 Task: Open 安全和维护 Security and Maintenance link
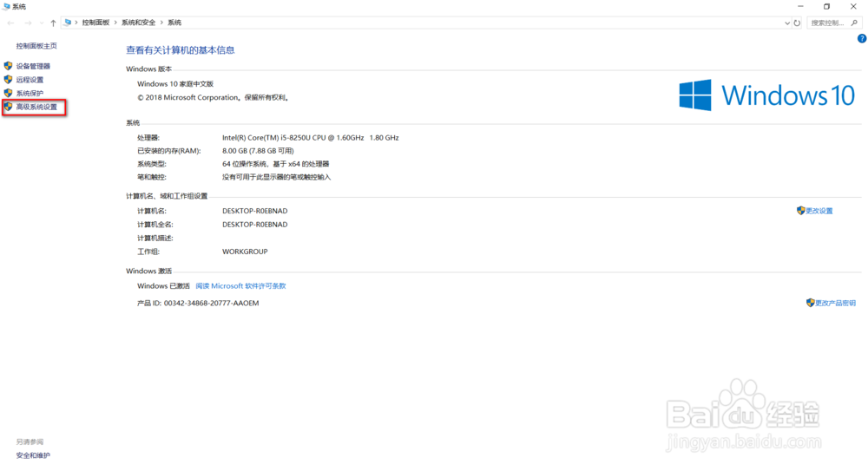click(33, 455)
